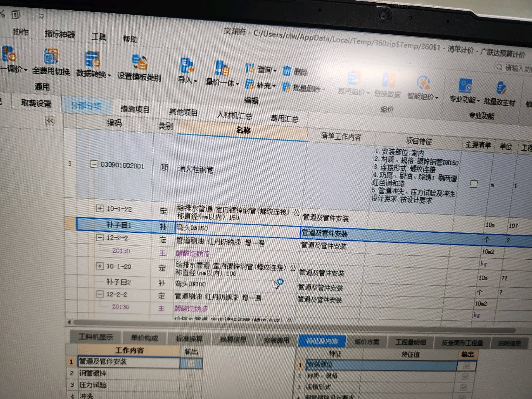The image size is (532, 399).
Task: Click the 替换数据 icon
Action: [388, 81]
